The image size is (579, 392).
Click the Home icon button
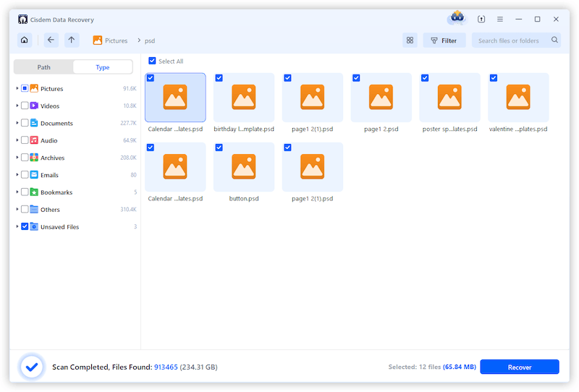[x=25, y=41]
